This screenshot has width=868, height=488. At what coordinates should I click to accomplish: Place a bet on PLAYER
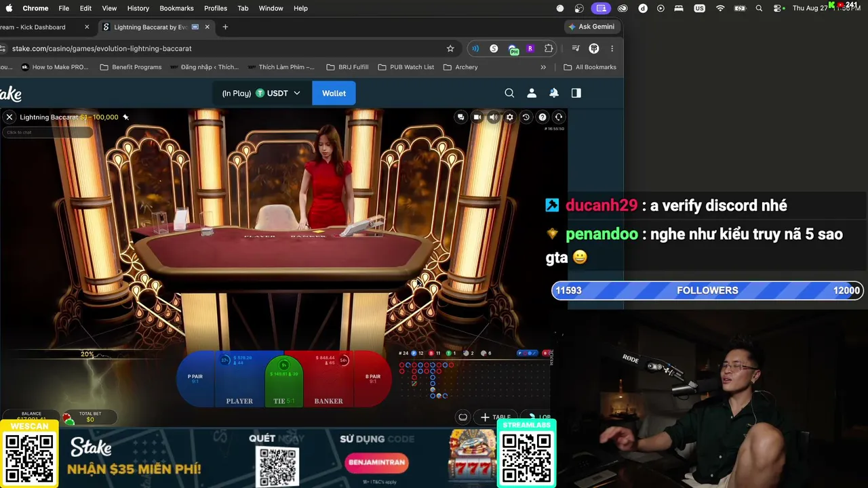[239, 379]
